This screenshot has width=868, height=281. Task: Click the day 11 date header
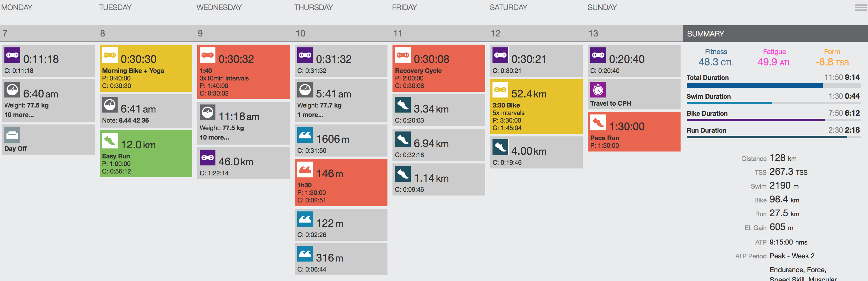[398, 33]
